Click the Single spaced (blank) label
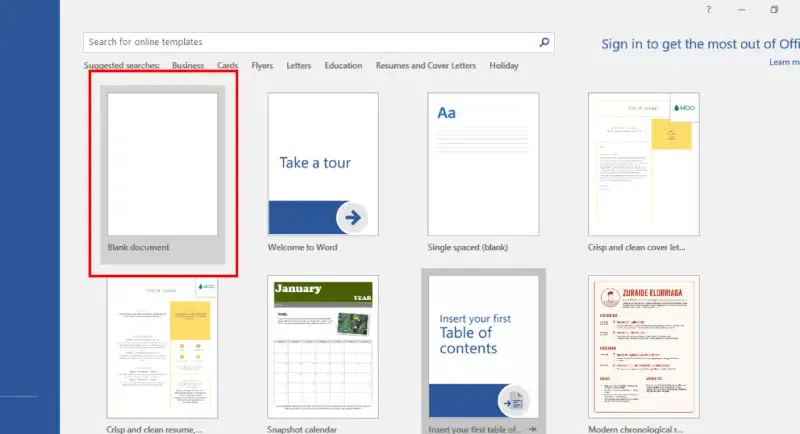The image size is (800, 434). click(467, 247)
